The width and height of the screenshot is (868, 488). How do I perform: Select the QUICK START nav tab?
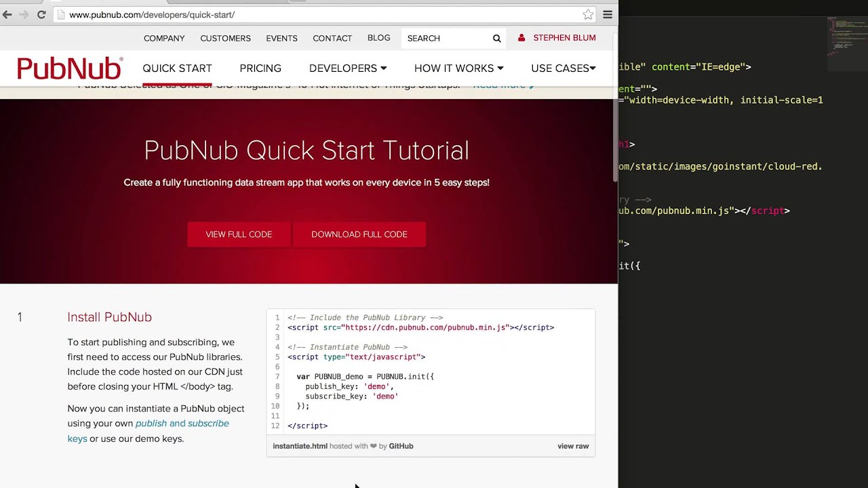click(177, 68)
